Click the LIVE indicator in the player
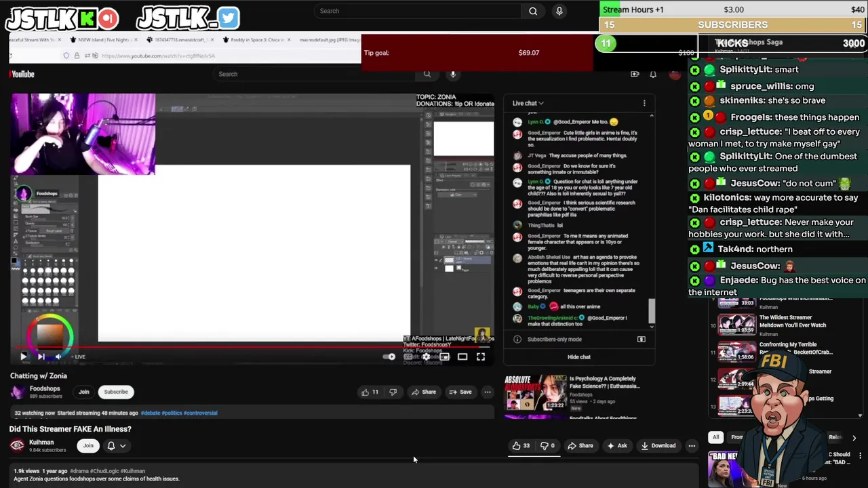868x488 pixels. (x=78, y=357)
